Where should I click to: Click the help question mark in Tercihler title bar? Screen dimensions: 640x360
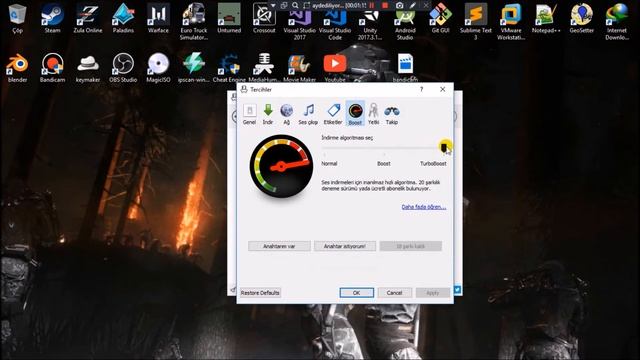pos(421,89)
